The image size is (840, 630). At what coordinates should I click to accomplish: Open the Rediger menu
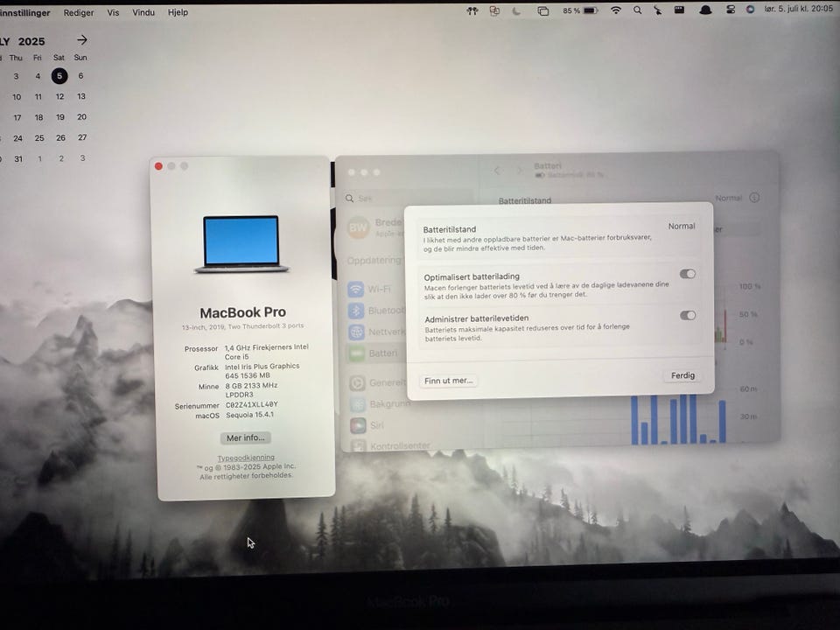point(78,12)
